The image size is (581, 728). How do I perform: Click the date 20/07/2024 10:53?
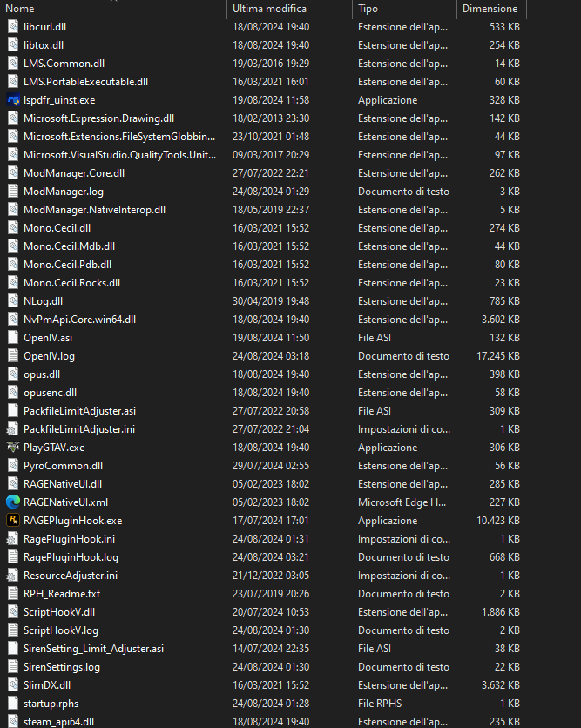point(271,612)
